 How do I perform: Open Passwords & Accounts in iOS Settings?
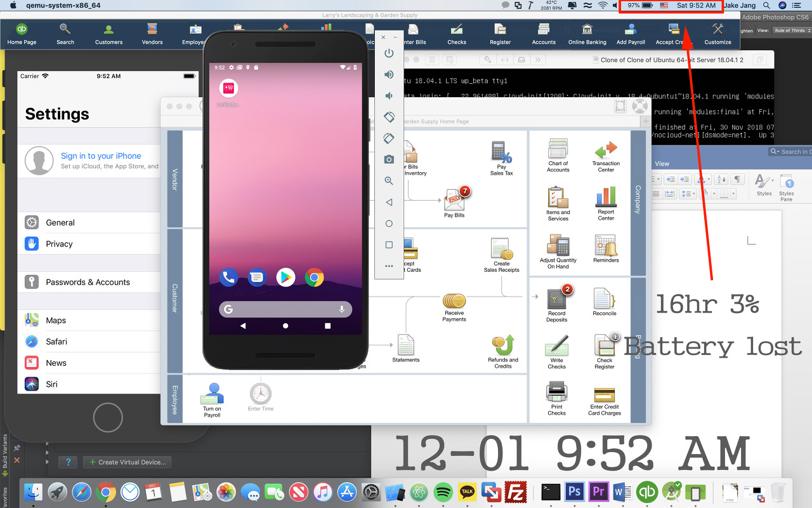pos(89,282)
